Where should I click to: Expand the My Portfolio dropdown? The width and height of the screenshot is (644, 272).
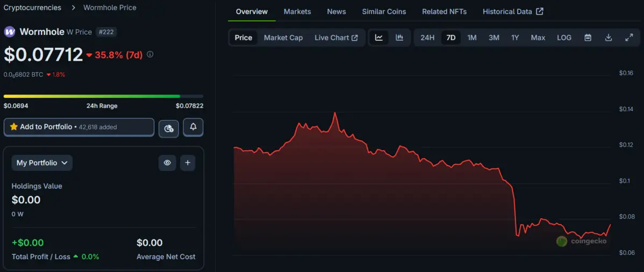(42, 163)
